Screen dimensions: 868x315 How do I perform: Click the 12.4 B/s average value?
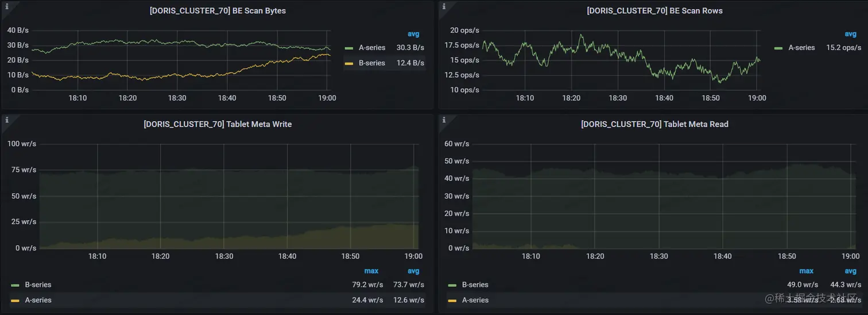410,63
